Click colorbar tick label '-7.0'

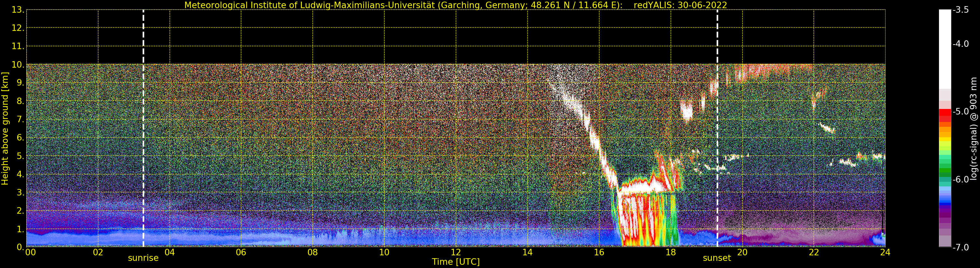960,248
